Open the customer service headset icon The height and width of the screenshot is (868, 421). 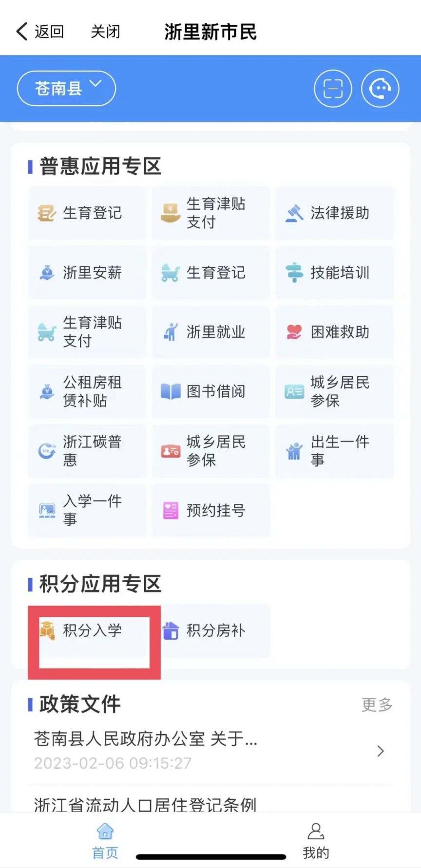click(380, 89)
